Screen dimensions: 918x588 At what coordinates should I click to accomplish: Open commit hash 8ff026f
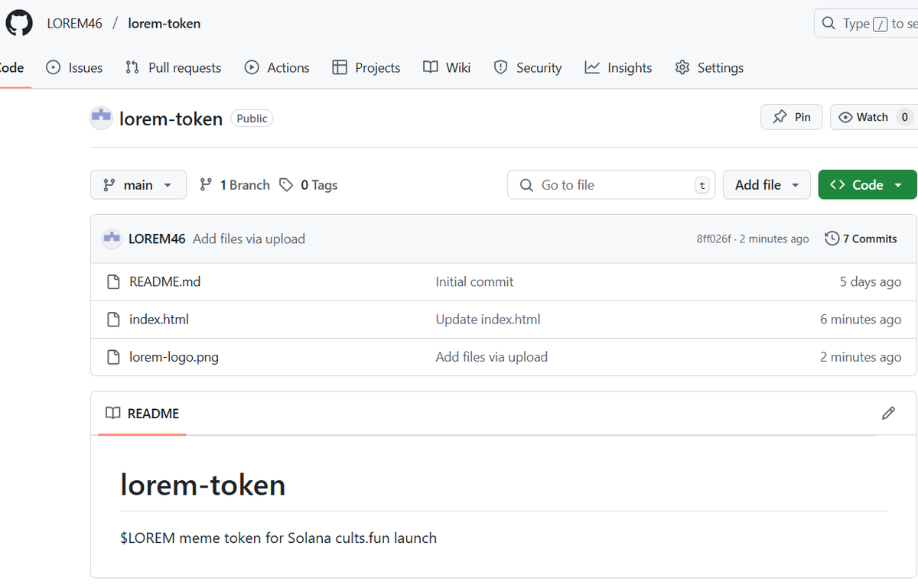tap(714, 239)
